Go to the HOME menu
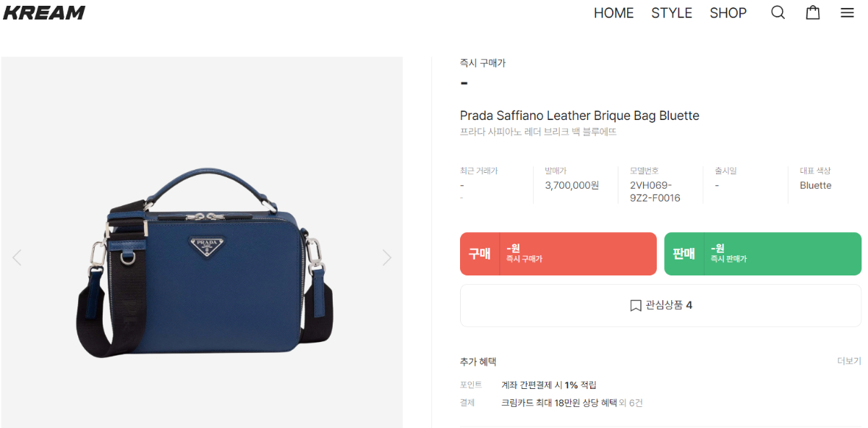This screenshot has height=428, width=868. [x=613, y=13]
